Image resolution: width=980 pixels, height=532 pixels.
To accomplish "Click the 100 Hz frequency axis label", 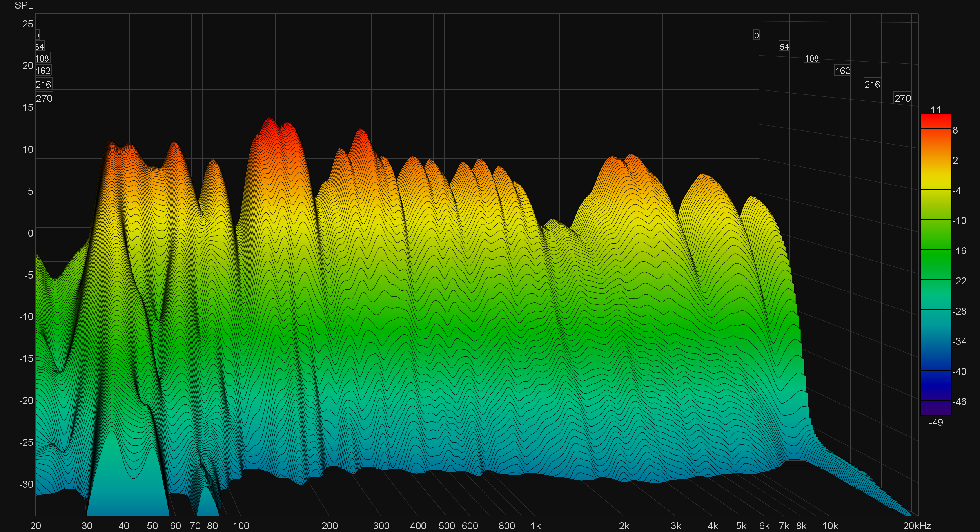I will [x=241, y=526].
